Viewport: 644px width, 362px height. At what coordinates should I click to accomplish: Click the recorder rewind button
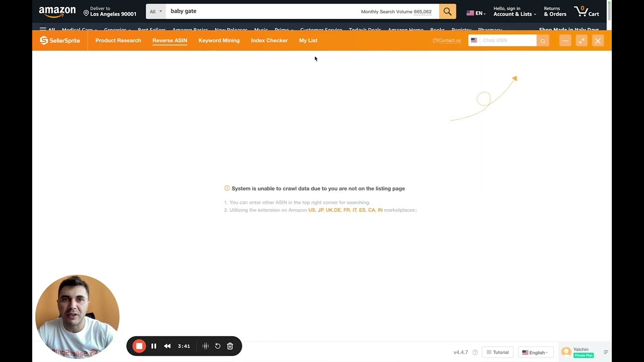click(x=167, y=346)
